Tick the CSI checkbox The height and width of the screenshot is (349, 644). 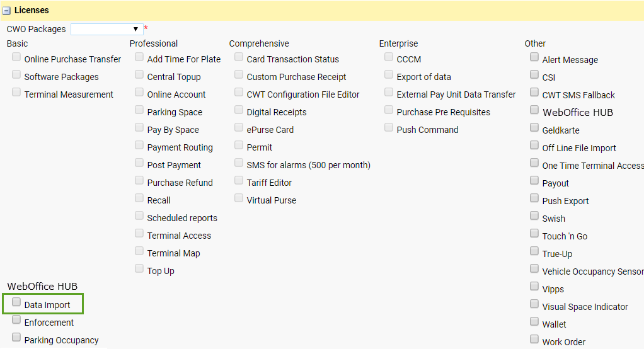click(x=534, y=74)
